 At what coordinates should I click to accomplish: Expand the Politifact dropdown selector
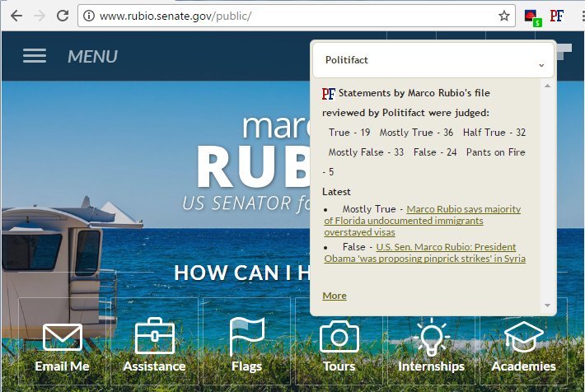(x=433, y=60)
